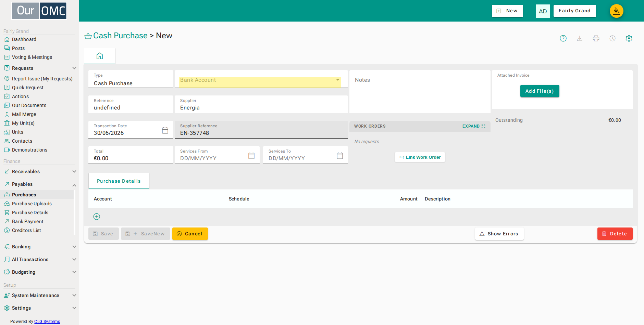Click the Notes text area

point(420,92)
